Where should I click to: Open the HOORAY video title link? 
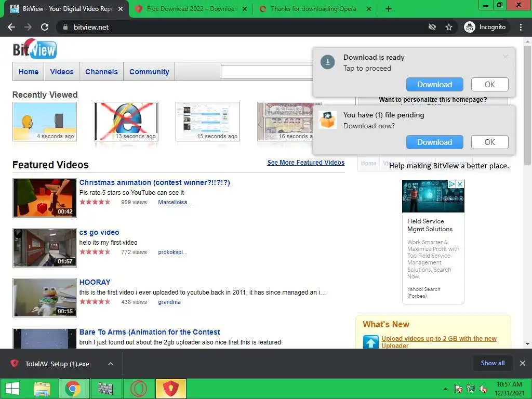(95, 282)
